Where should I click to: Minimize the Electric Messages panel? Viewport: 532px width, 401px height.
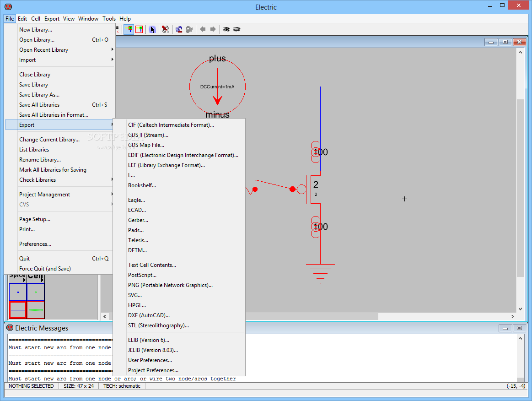click(x=505, y=328)
